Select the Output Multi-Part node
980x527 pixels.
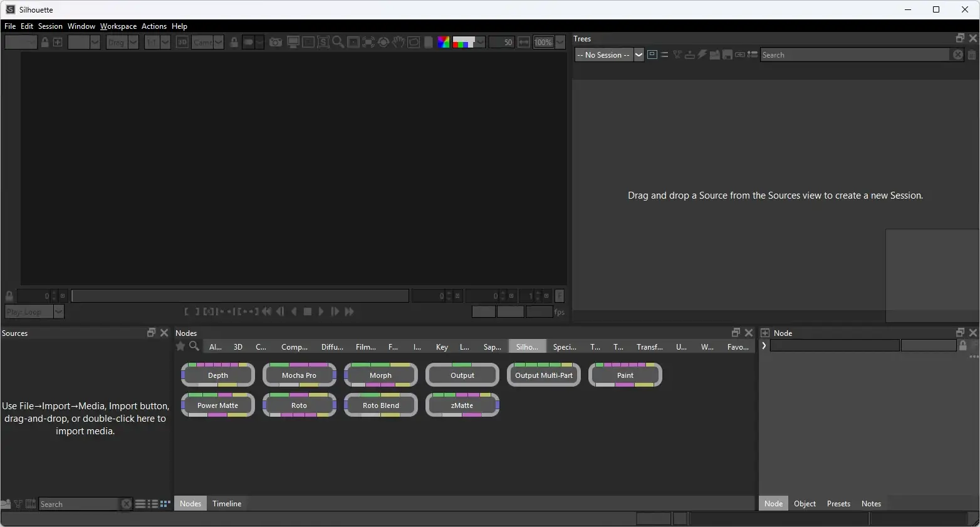[x=544, y=375]
